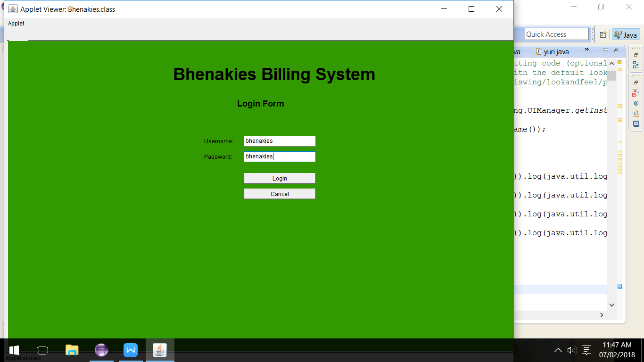Click the Login button
644x362 pixels.
280,178
